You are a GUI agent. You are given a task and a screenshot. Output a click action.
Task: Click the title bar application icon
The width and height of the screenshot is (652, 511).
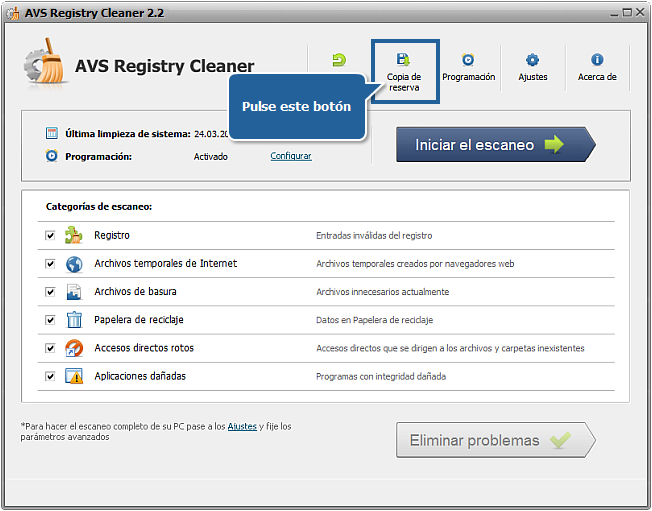(x=12, y=13)
